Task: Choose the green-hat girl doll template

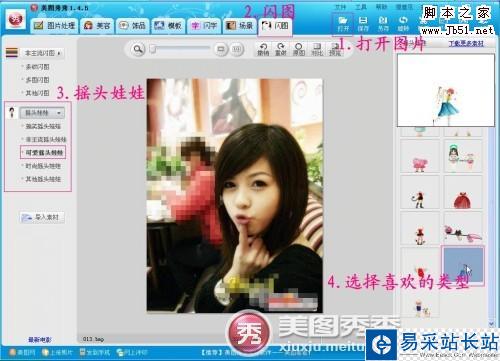Action: click(x=463, y=156)
